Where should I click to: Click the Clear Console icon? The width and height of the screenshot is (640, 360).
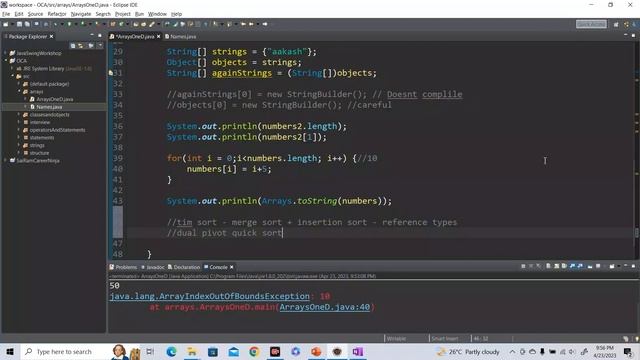tap(548, 266)
